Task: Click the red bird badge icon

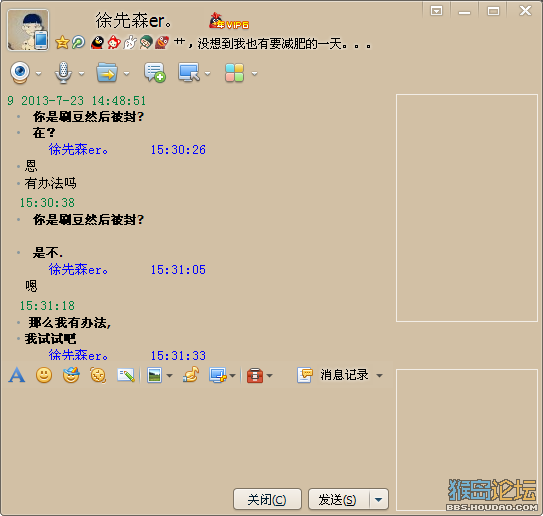Action: (x=162, y=43)
